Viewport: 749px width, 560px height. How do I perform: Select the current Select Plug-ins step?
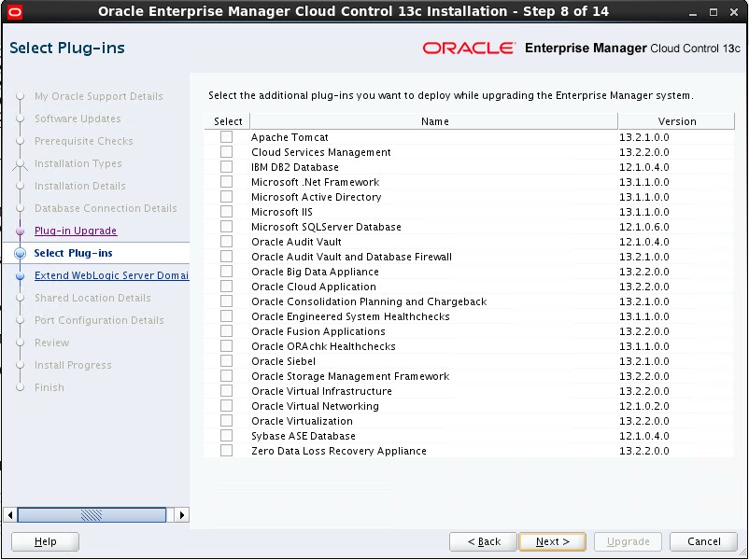pyautogui.click(x=73, y=253)
